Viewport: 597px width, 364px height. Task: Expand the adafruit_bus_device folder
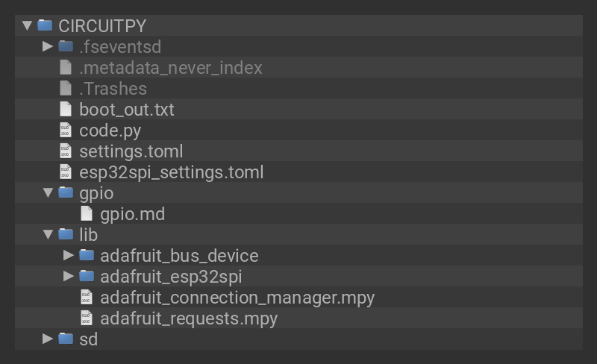point(69,255)
